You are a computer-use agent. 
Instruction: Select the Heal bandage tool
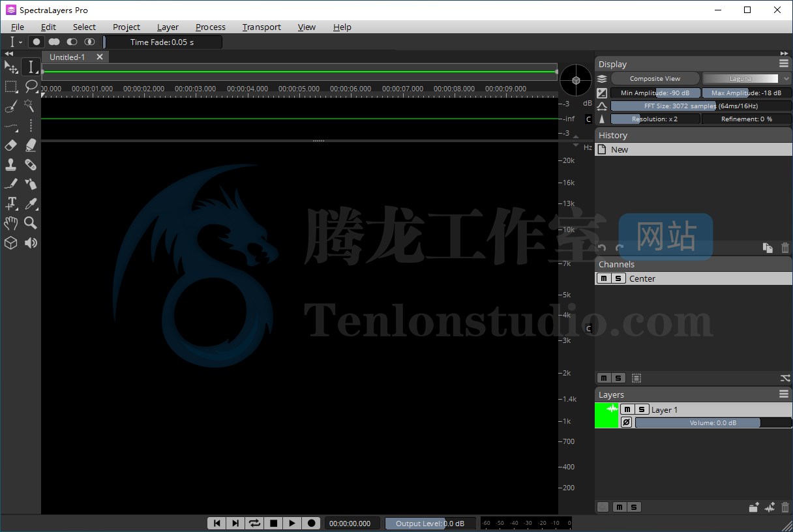pos(31,164)
